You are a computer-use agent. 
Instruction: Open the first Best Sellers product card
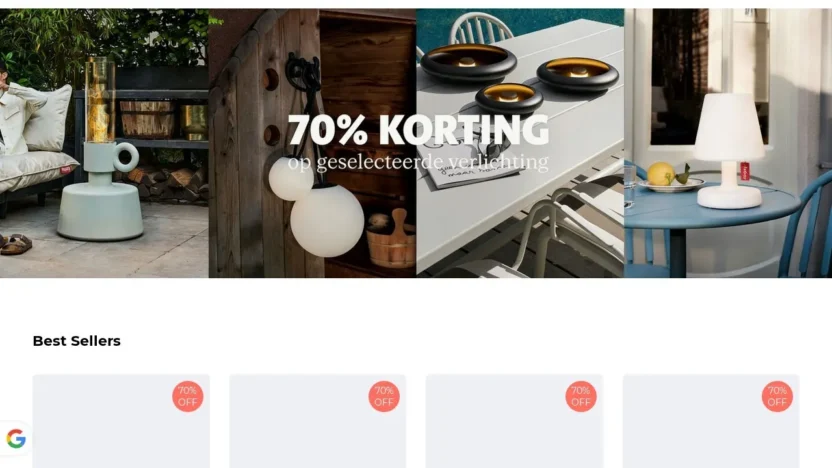tap(121, 421)
